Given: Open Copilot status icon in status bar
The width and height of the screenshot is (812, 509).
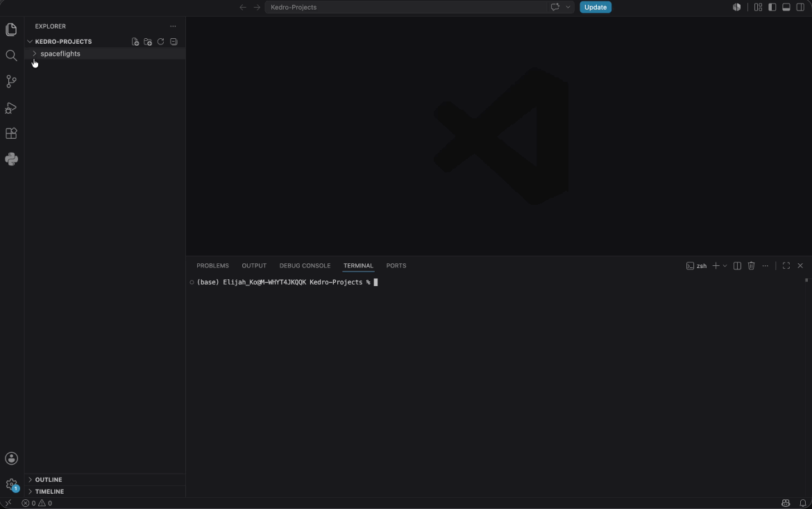Looking at the screenshot, I should (x=786, y=503).
